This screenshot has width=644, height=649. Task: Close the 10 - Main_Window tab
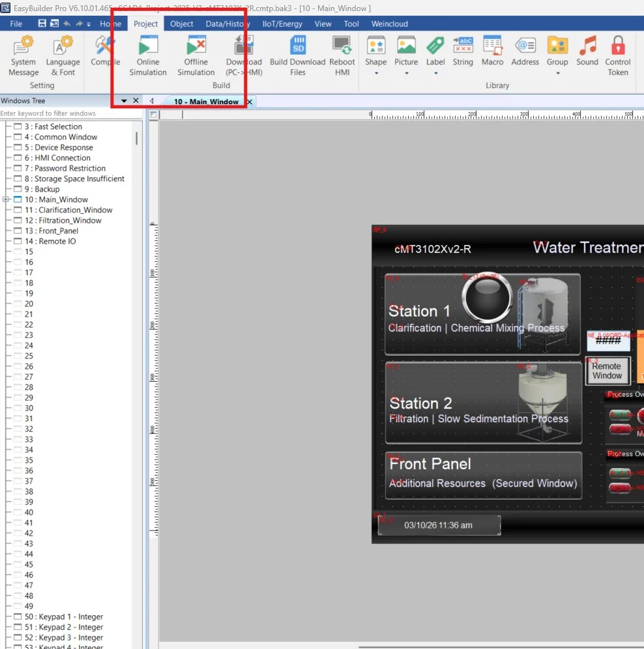click(249, 102)
